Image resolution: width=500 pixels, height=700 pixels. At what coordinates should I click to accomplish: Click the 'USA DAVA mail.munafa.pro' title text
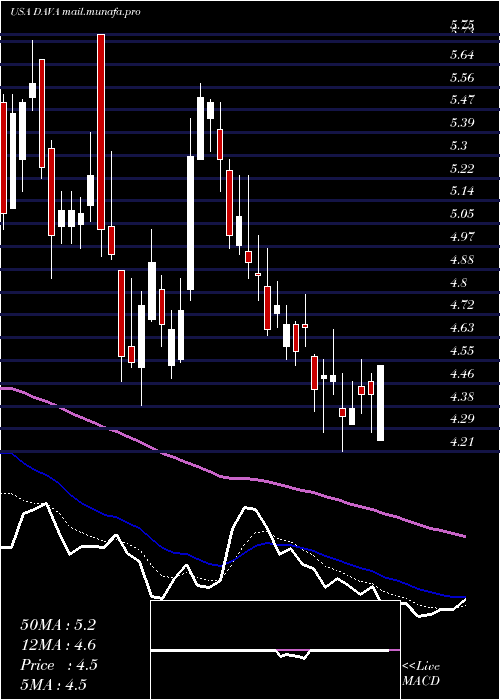click(75, 12)
